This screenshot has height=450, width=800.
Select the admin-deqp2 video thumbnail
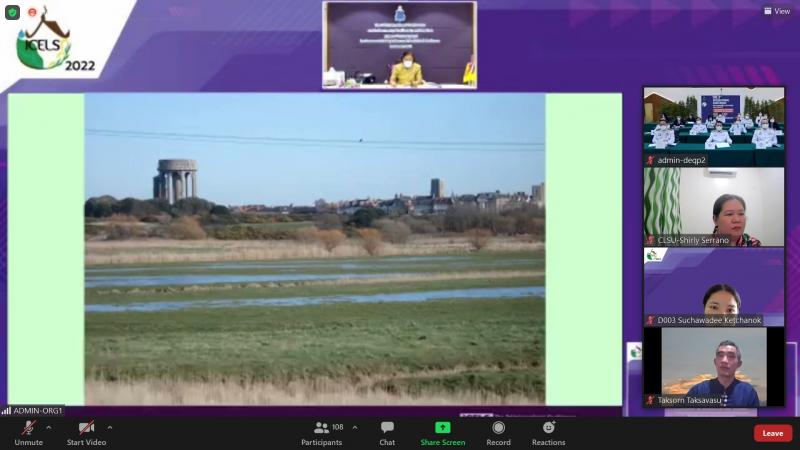click(714, 127)
